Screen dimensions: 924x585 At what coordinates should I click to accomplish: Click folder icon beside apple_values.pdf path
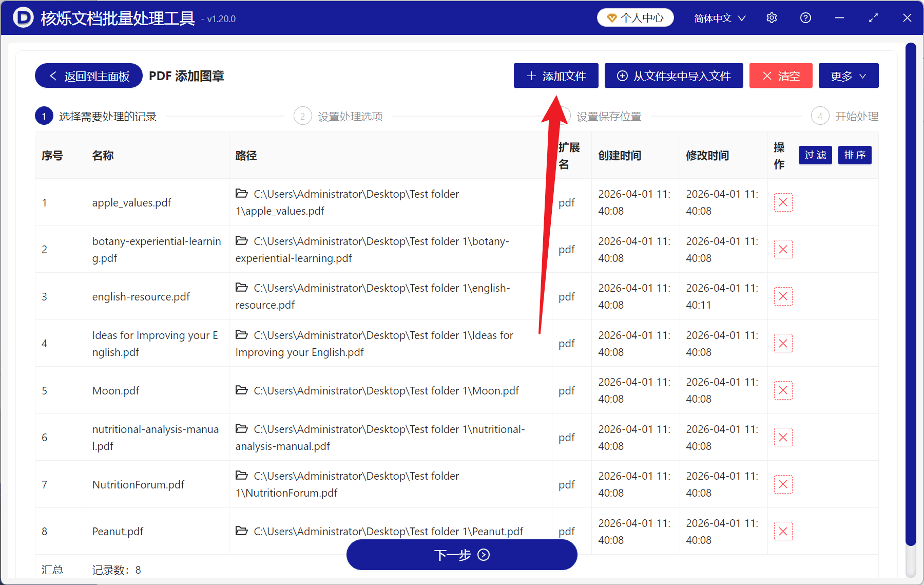[x=242, y=194]
